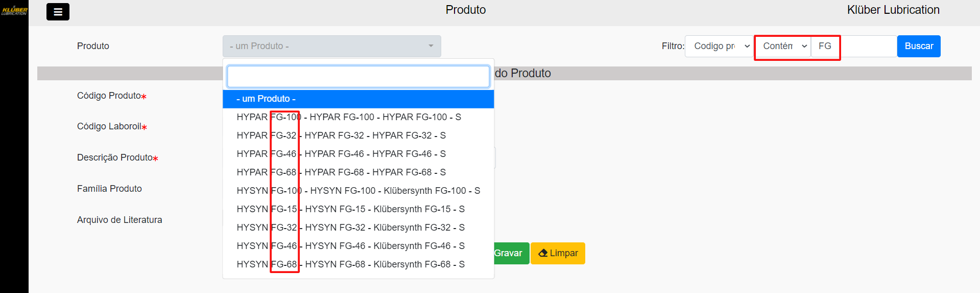
Task: Click the dropdown search input box
Action: (x=358, y=76)
